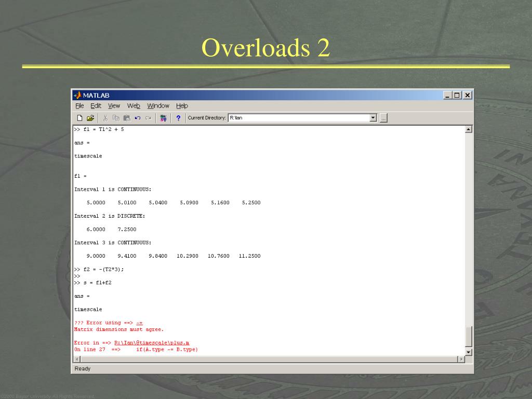532x399 pixels.
Task: Click the 'Current Directory:' label
Action: click(x=207, y=118)
